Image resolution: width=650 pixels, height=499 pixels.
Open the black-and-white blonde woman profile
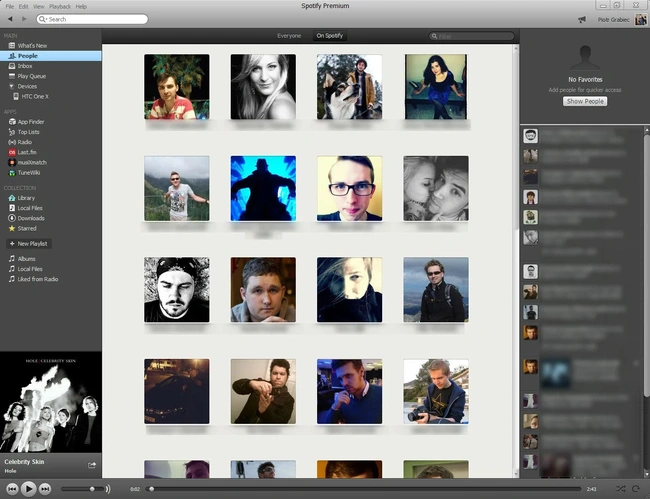click(x=263, y=87)
